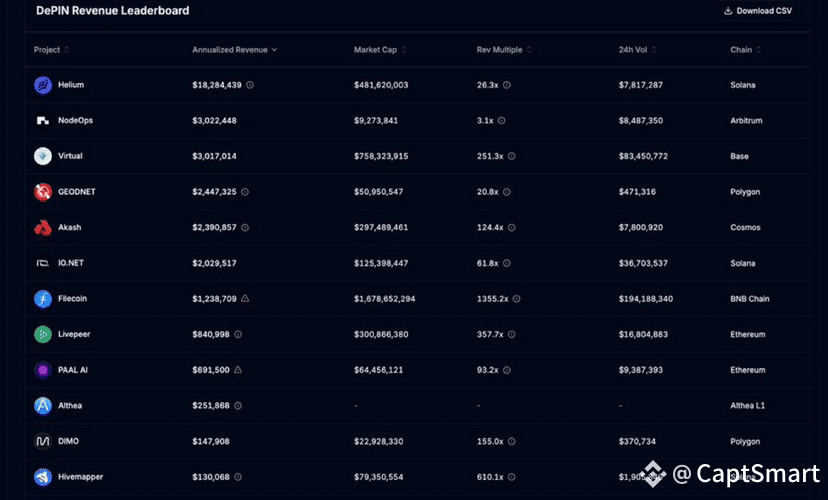Open info icon beside Helium revenue $18,284,439
Screen dimensions: 828x500
pos(250,85)
